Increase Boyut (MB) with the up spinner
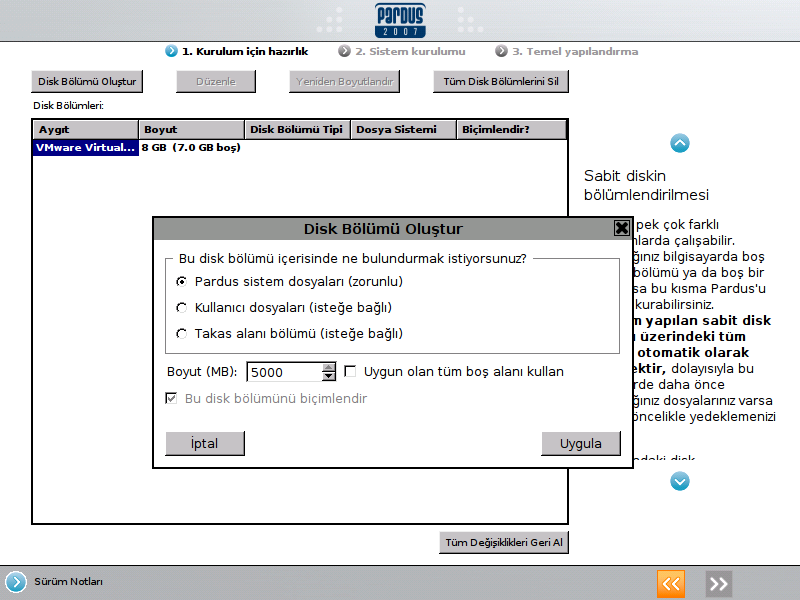Screen dimensions: 800x600 pos(329,367)
